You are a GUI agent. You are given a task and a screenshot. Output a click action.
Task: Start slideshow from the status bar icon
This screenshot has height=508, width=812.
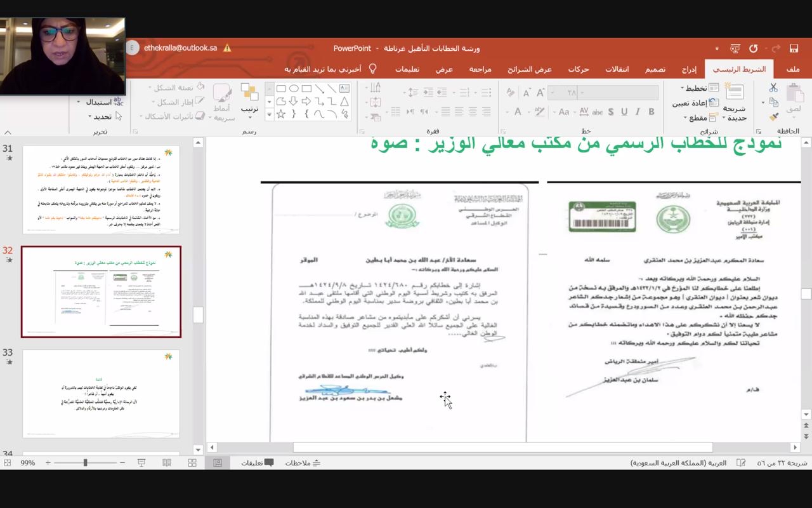pos(141,463)
